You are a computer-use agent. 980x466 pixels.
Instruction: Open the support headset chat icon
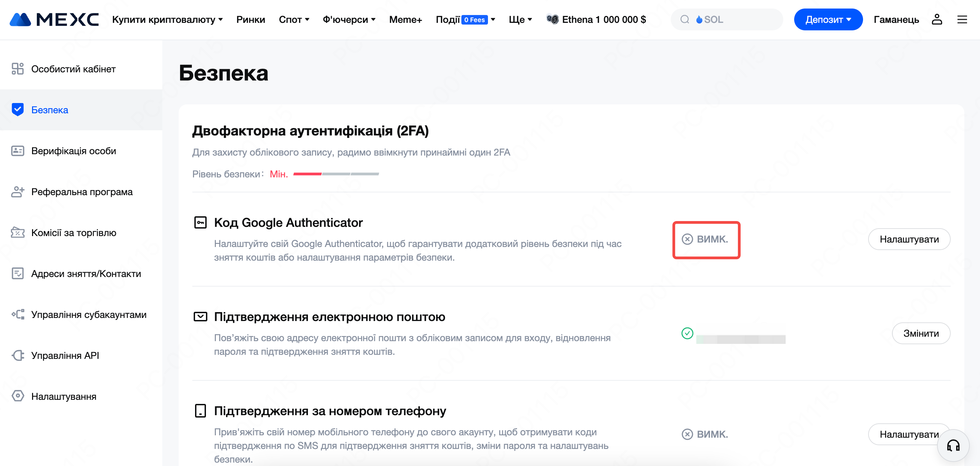pos(953,445)
